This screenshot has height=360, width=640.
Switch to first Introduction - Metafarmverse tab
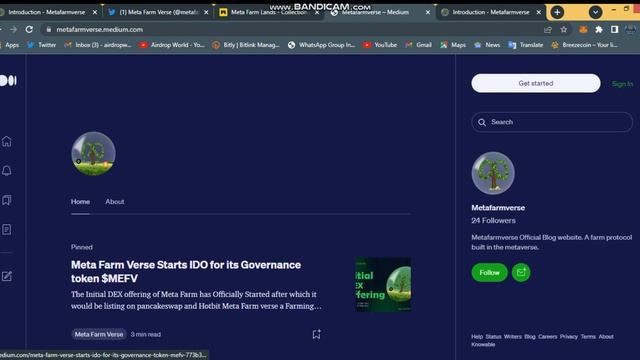click(47, 12)
